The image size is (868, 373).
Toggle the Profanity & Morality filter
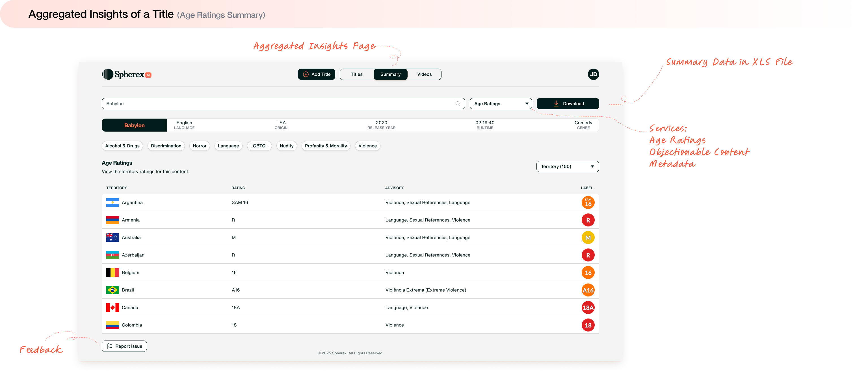pos(326,146)
